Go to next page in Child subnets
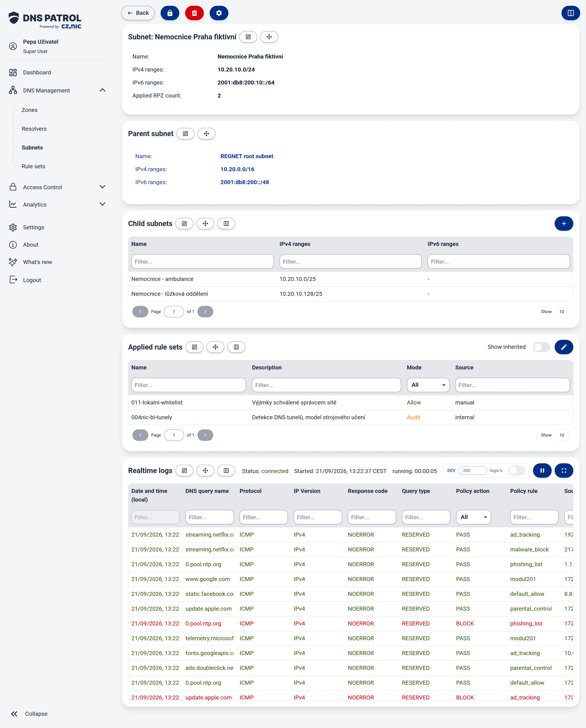The height and width of the screenshot is (728, 586). click(205, 311)
